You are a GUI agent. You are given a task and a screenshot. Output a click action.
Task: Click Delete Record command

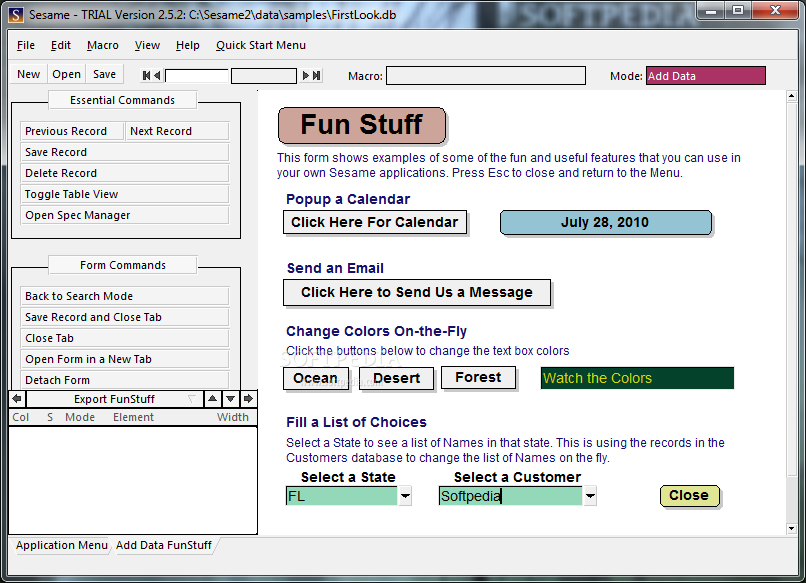coord(124,173)
